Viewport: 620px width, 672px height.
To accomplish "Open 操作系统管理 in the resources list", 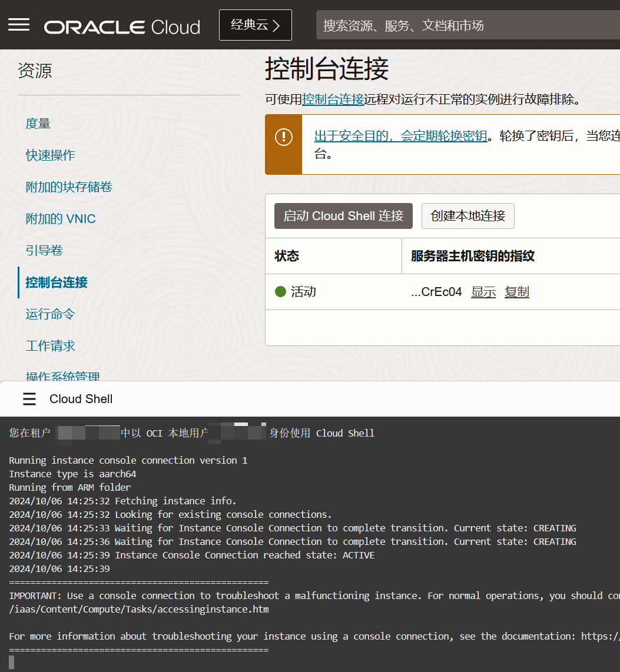I will (62, 376).
